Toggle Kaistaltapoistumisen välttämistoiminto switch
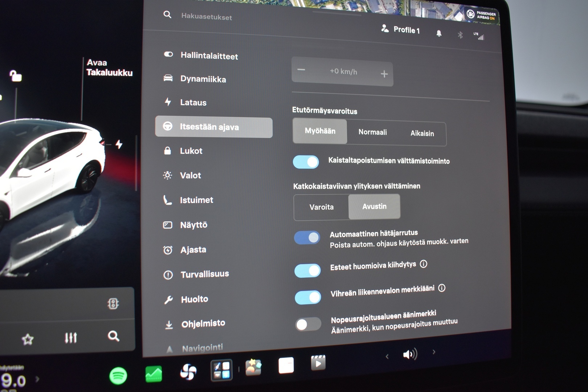588x392 pixels. 306,162
